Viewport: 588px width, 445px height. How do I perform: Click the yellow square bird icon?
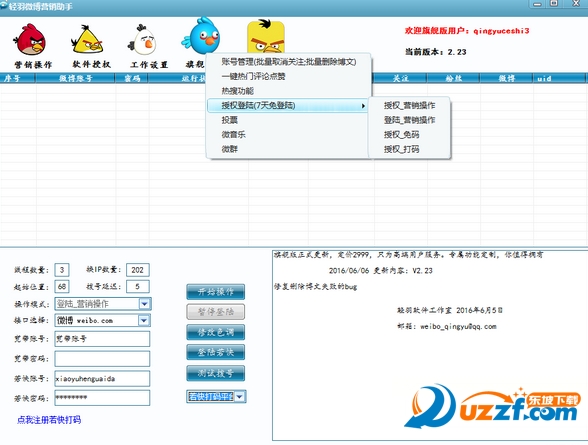click(266, 37)
